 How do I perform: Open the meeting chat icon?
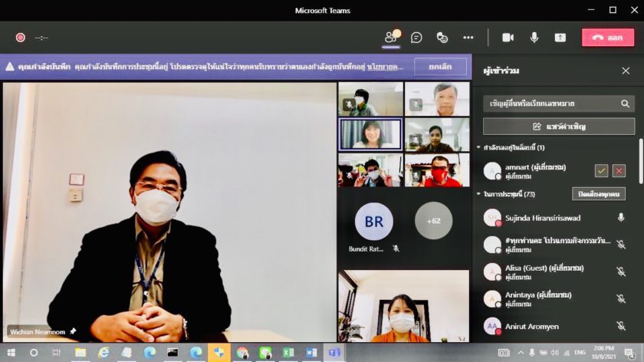[x=416, y=37]
